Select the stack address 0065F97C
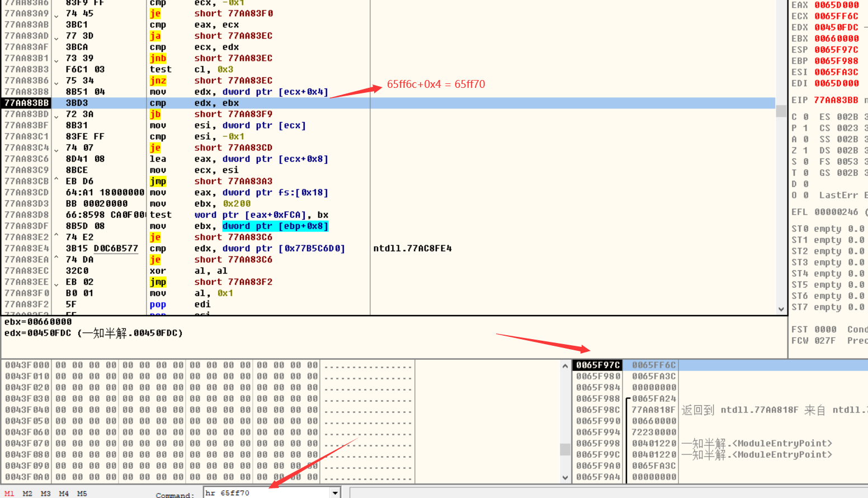The width and height of the screenshot is (868, 498). point(598,365)
